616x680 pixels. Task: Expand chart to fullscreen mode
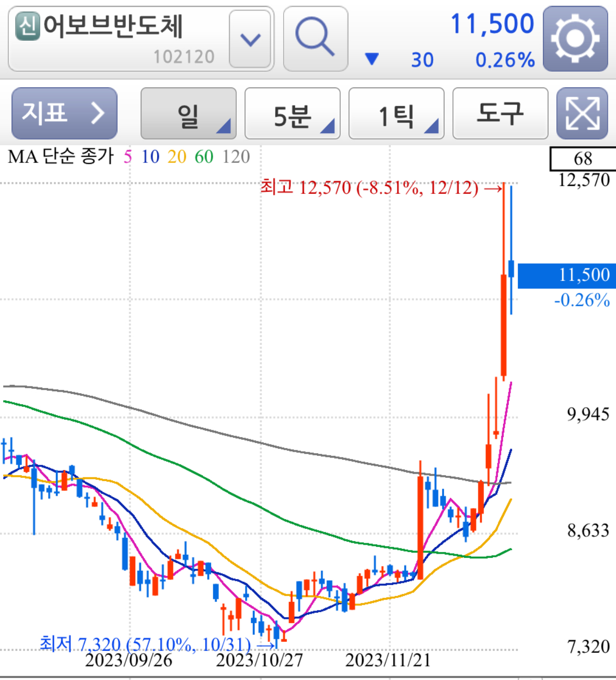point(582,113)
